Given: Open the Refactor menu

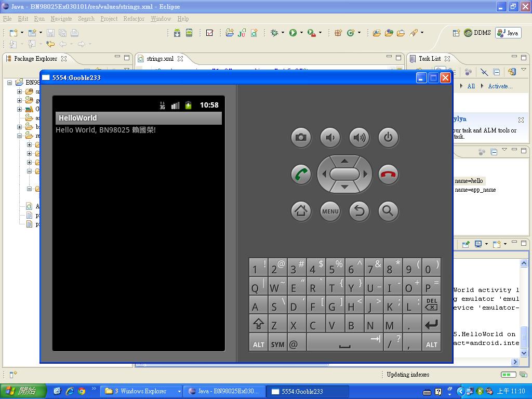Looking at the screenshot, I should (x=134, y=19).
